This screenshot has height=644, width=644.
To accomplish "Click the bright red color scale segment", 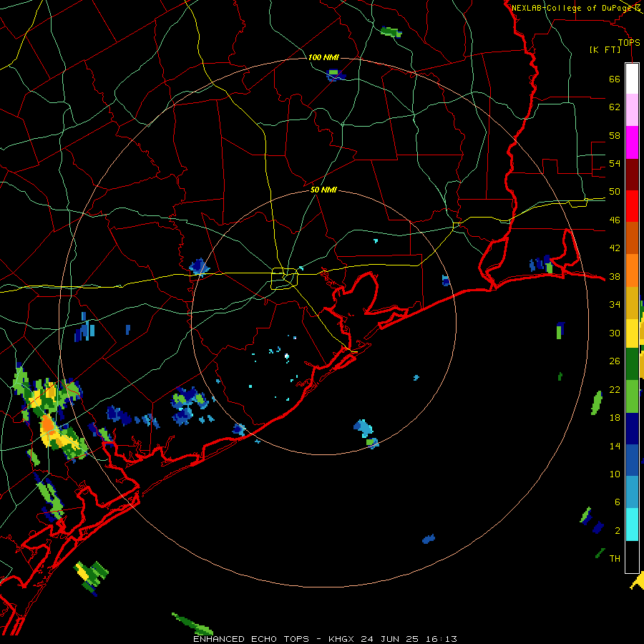I will point(632,206).
